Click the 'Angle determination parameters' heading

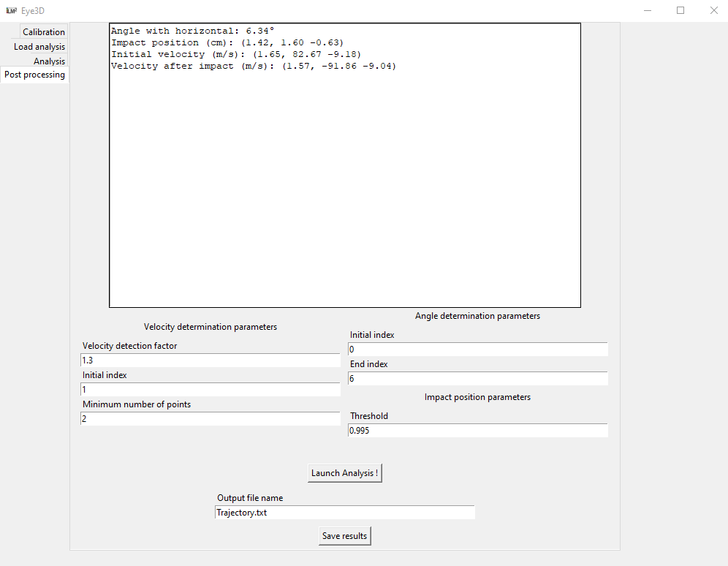[477, 316]
